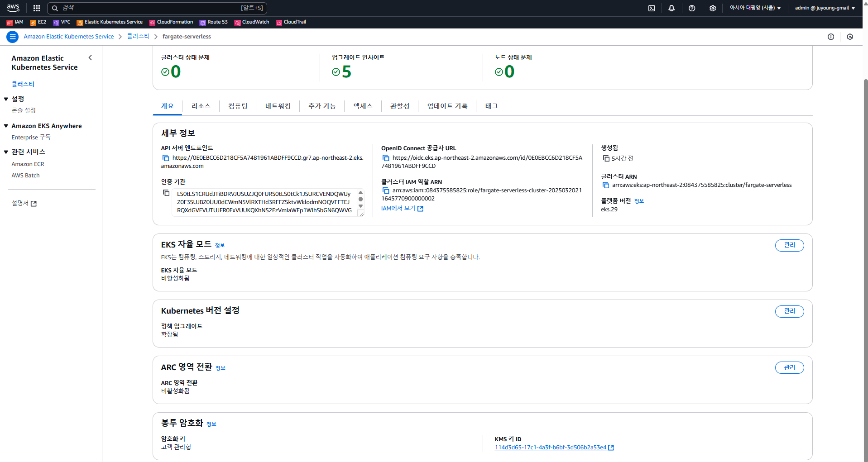Collapse the EKS side navigation panel
The height and width of the screenshot is (462, 868).
point(90,58)
